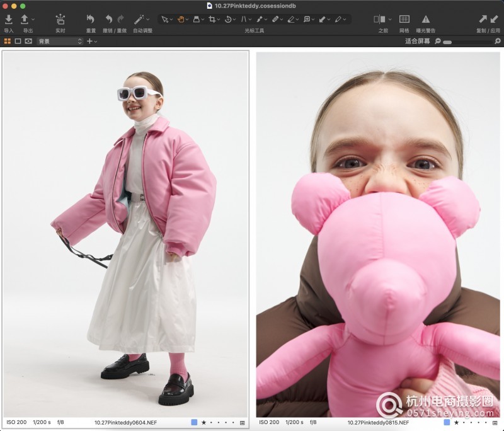The height and width of the screenshot is (431, 504).
Task: Click the Export (导出) icon
Action: pyautogui.click(x=25, y=20)
